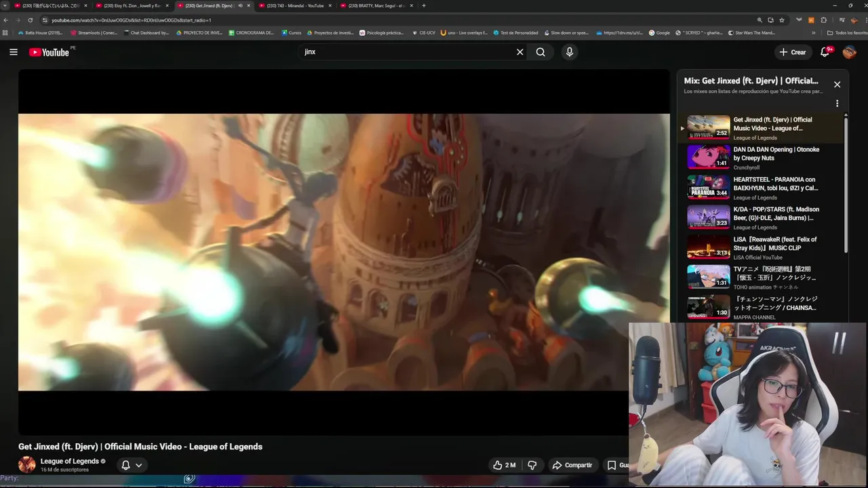Open the Star Wars The Mand... bookmark
868x488 pixels.
pyautogui.click(x=751, y=33)
